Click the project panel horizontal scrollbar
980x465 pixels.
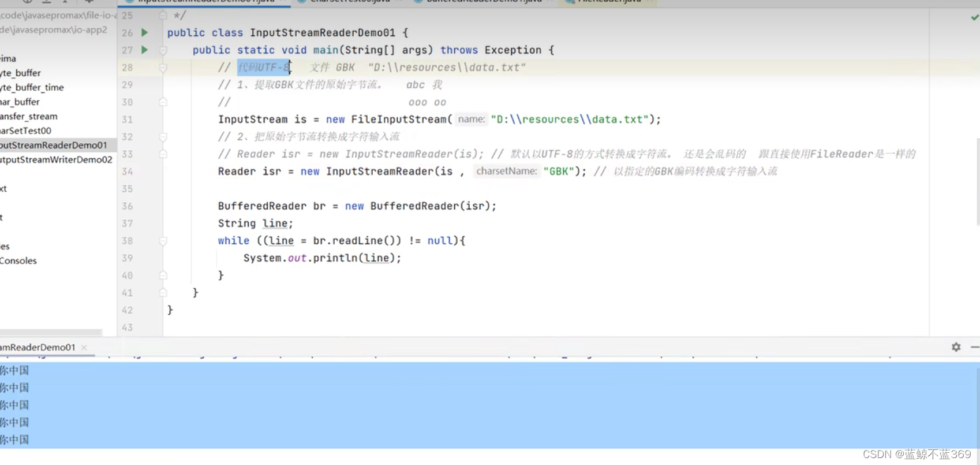[51, 332]
